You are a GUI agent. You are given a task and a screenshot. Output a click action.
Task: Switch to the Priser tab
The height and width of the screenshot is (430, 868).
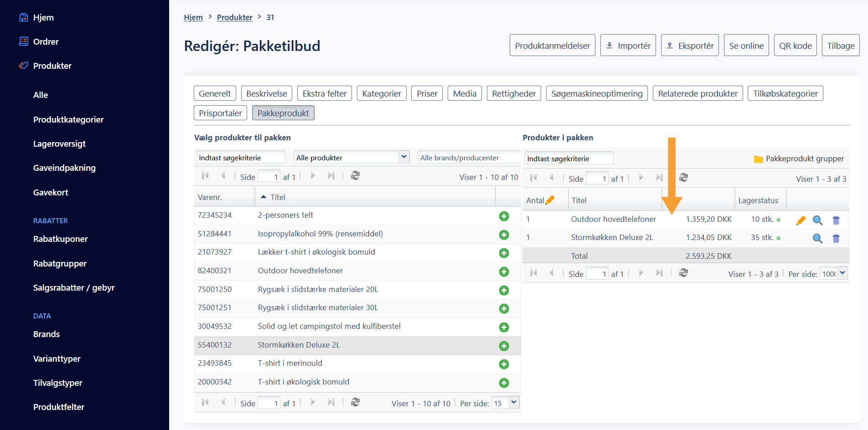pos(427,93)
